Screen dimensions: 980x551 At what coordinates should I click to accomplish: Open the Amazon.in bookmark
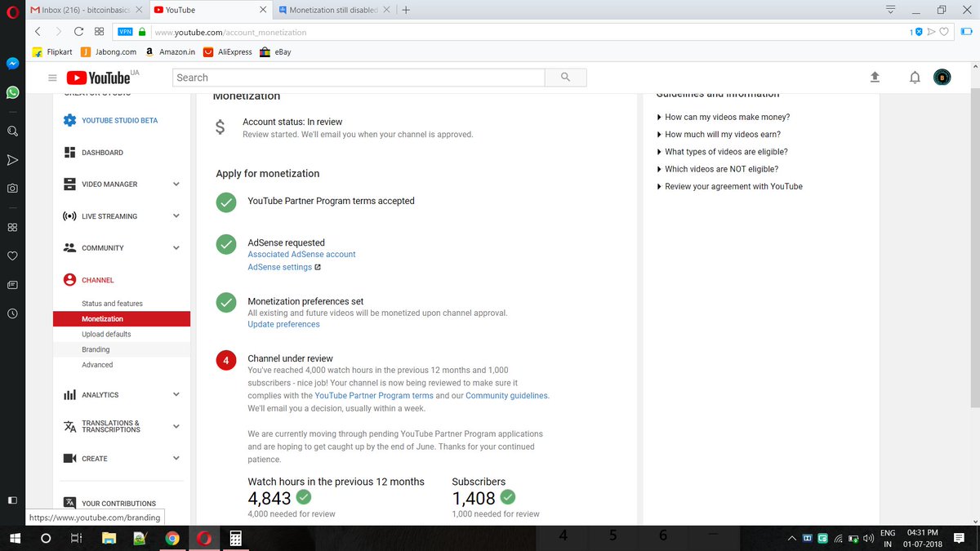pos(169,51)
